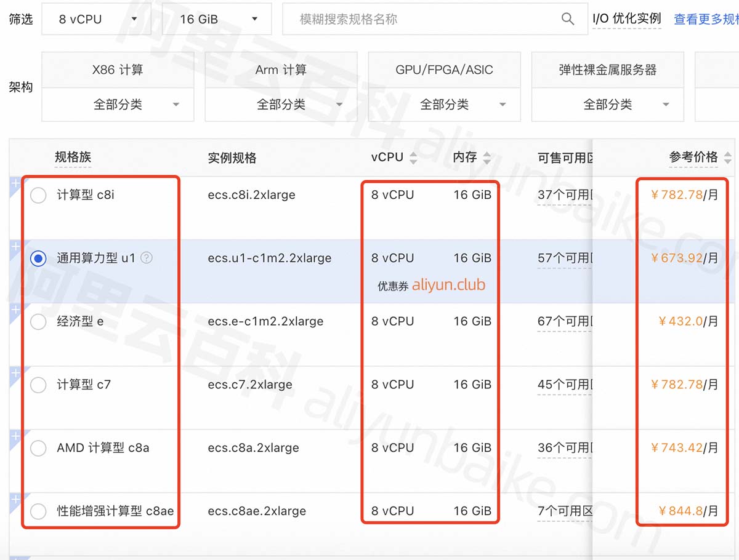Click the 规格族 column header
This screenshot has height=560, width=739.
click(73, 158)
